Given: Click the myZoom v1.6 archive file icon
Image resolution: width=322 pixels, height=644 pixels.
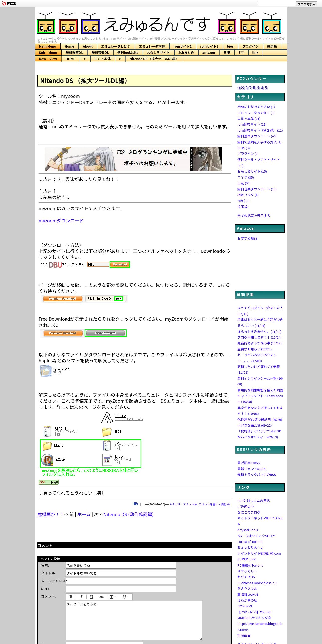Looking at the screenshot, I should click(x=45, y=371).
